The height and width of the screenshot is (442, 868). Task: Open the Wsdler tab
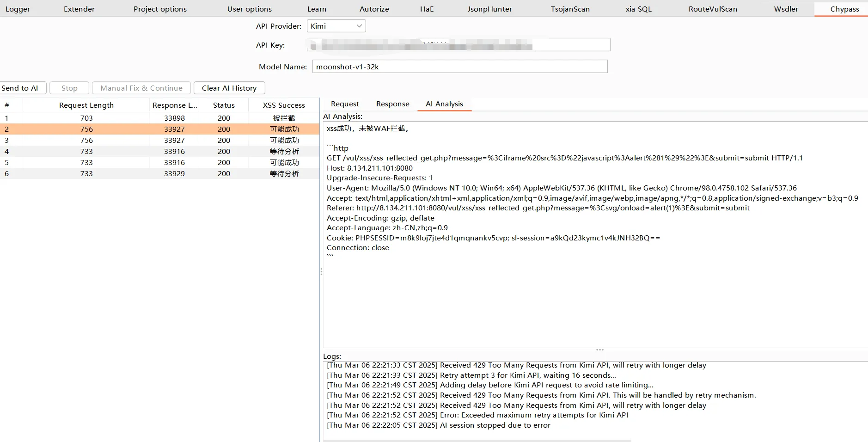coord(786,9)
